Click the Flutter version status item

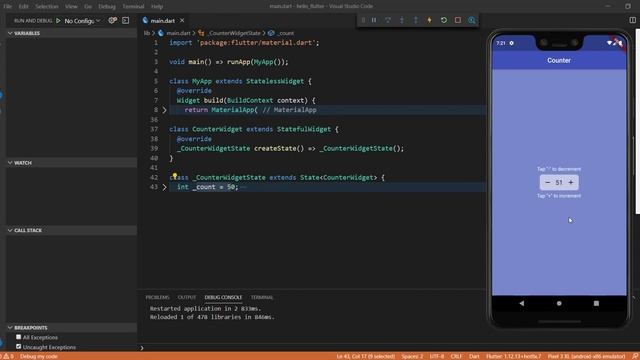[x=514, y=356]
